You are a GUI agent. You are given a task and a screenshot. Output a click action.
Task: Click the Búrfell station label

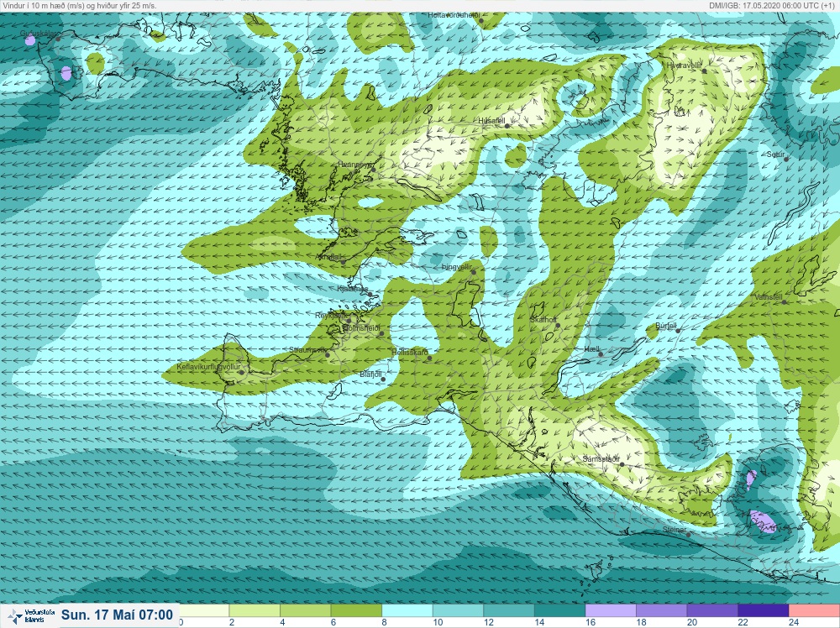(666, 326)
